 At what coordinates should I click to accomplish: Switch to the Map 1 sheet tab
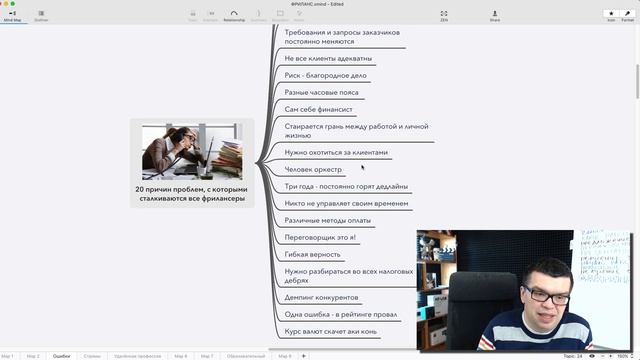point(7,356)
